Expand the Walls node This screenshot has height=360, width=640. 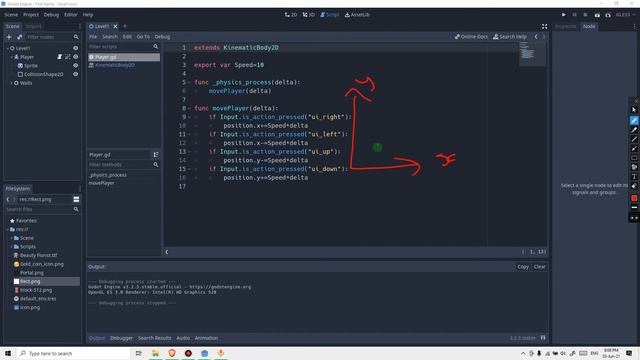(x=11, y=83)
